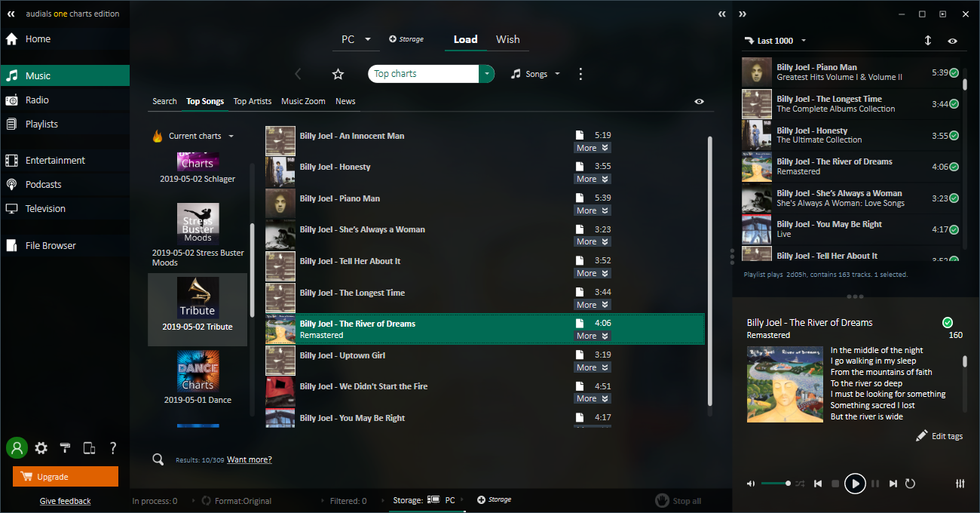Click the file icon for Uptown Girl
Image resolution: width=980 pixels, height=513 pixels.
pyautogui.click(x=580, y=355)
